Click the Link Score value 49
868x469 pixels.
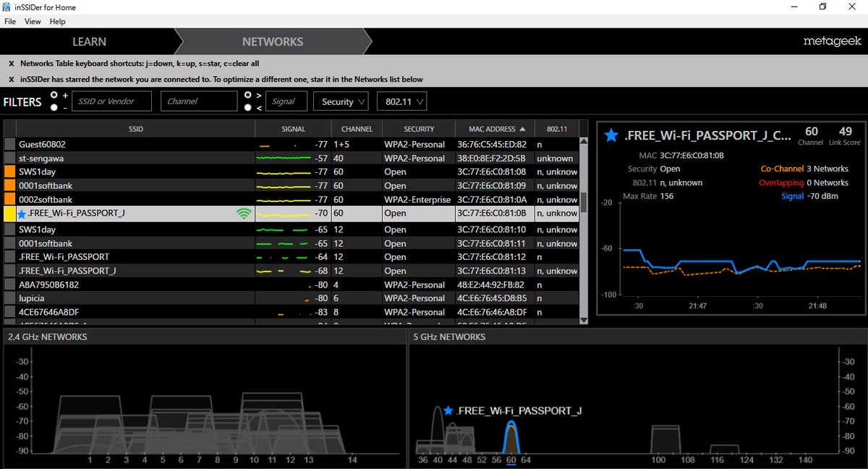point(845,132)
